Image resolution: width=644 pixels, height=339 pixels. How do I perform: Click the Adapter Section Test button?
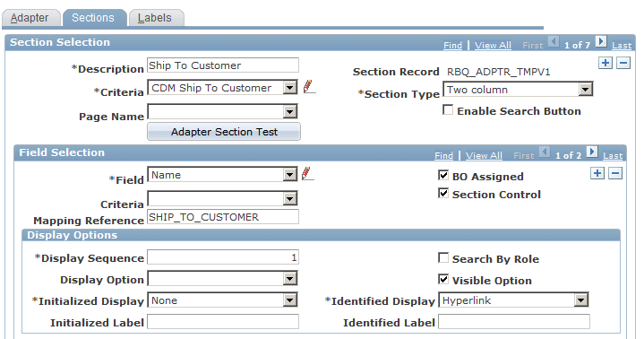tap(224, 132)
